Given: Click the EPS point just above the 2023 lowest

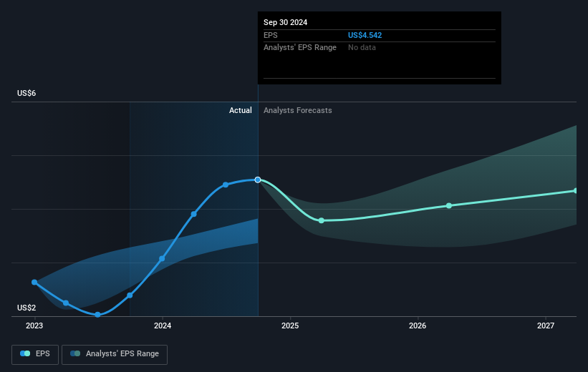Looking at the screenshot, I should pos(130,295).
